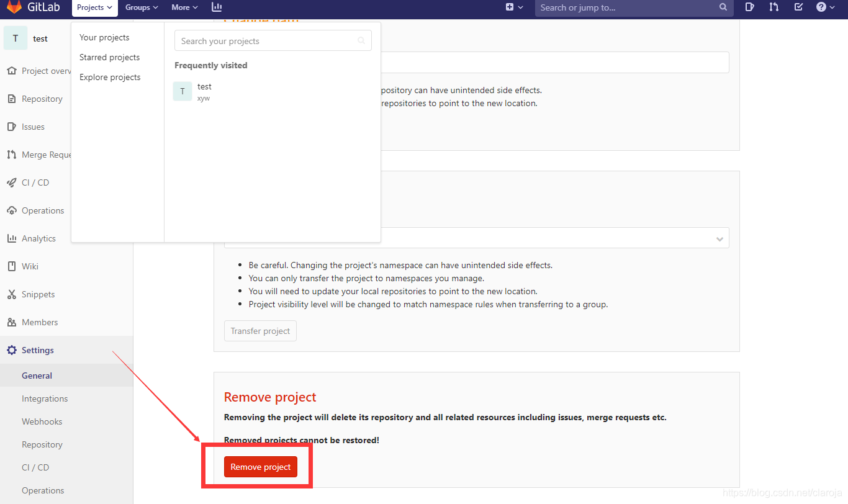Open Repository settings under Settings submenu
The height and width of the screenshot is (504, 848).
point(42,444)
